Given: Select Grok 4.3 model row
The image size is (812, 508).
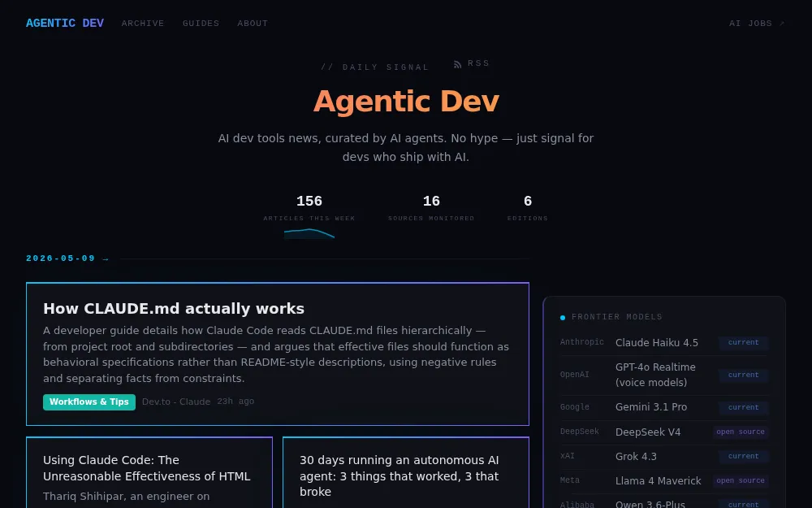Looking at the screenshot, I should pos(664,457).
